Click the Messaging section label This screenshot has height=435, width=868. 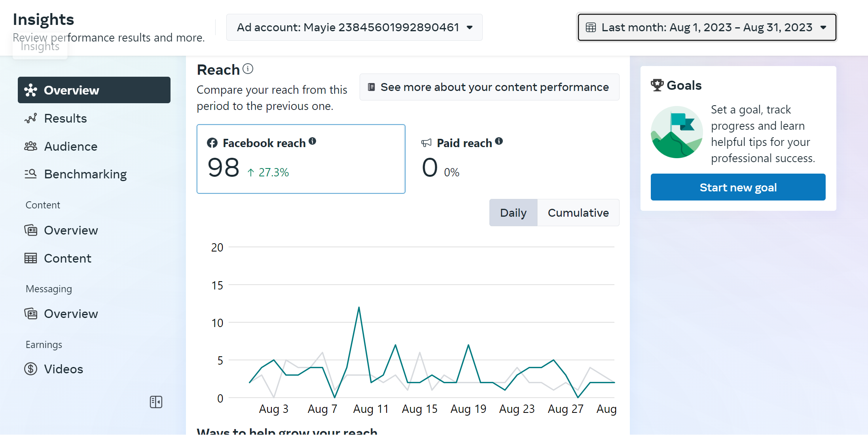(49, 289)
